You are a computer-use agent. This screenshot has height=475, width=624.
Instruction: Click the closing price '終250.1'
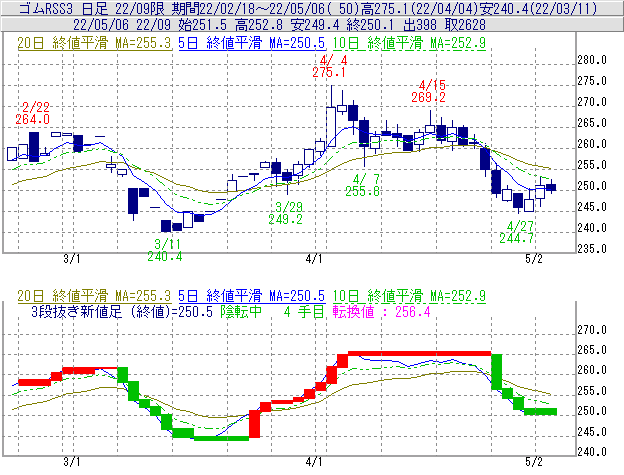tap(370, 25)
